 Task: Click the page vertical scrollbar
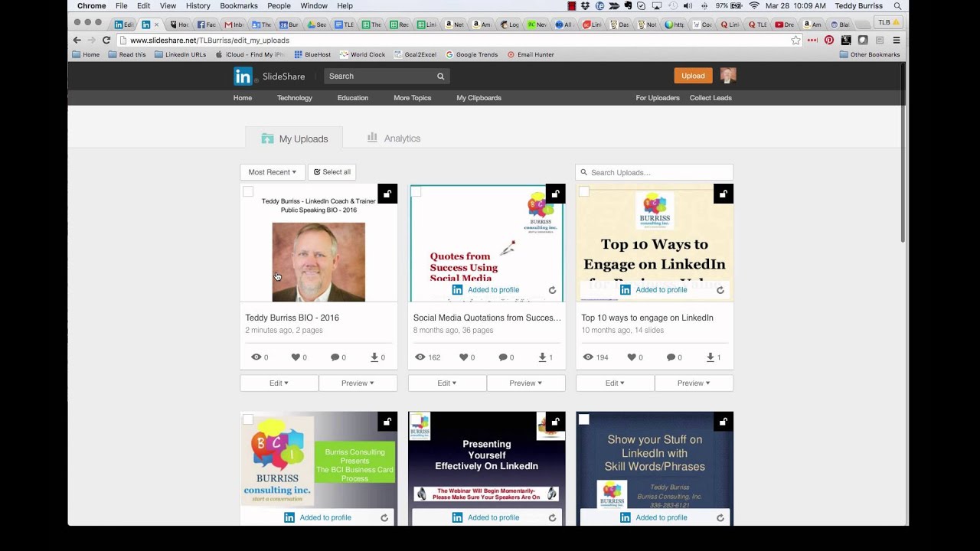[x=903, y=153]
